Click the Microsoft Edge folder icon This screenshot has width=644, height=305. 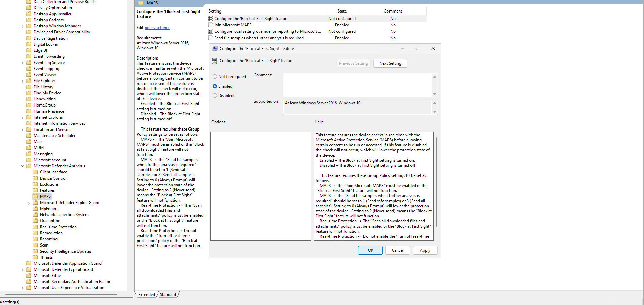click(29, 276)
